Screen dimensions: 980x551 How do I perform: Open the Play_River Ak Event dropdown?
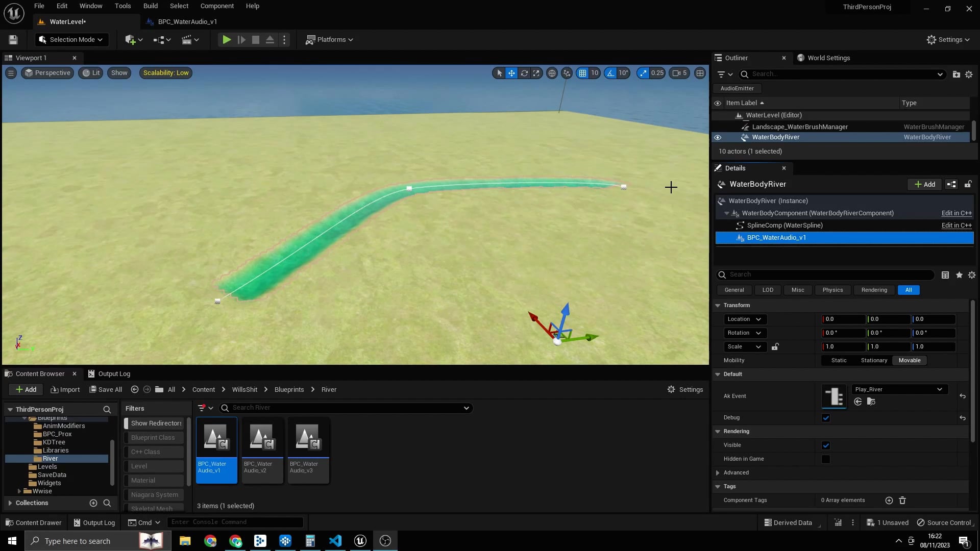pos(899,389)
